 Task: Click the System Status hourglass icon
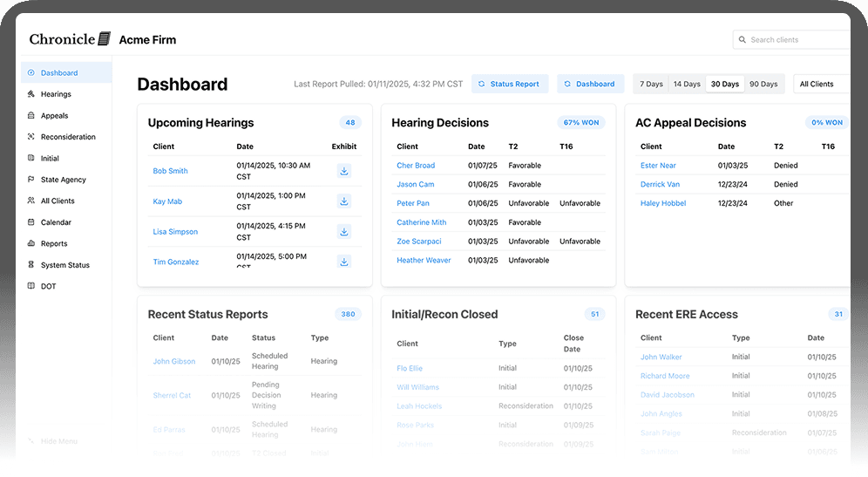click(x=31, y=264)
